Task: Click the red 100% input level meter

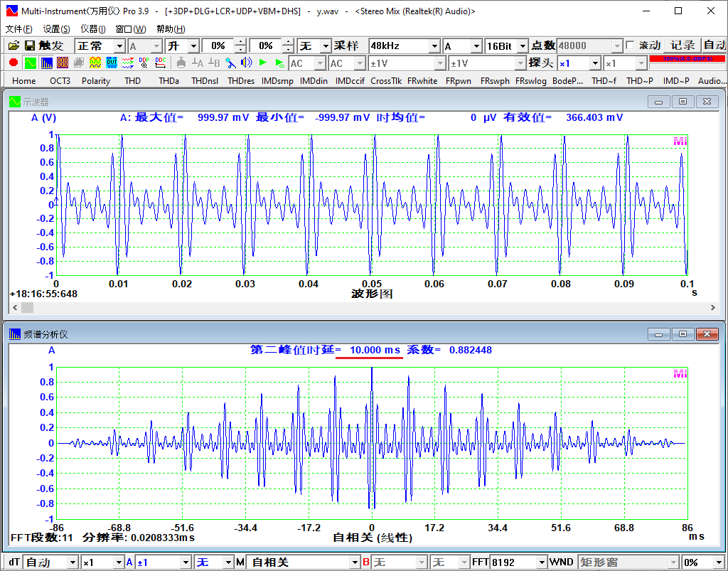Action: click(687, 59)
